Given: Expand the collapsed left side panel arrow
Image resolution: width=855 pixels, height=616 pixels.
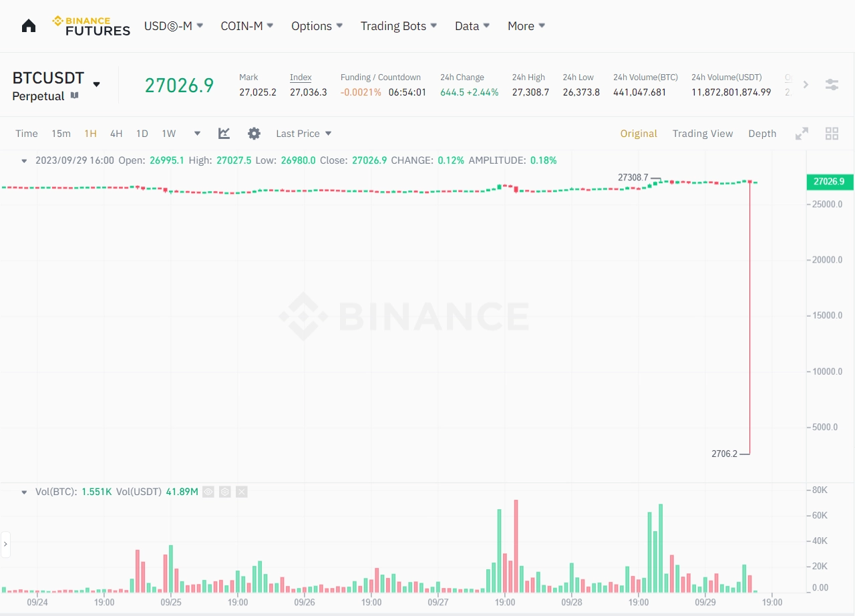Looking at the screenshot, I should [5, 545].
